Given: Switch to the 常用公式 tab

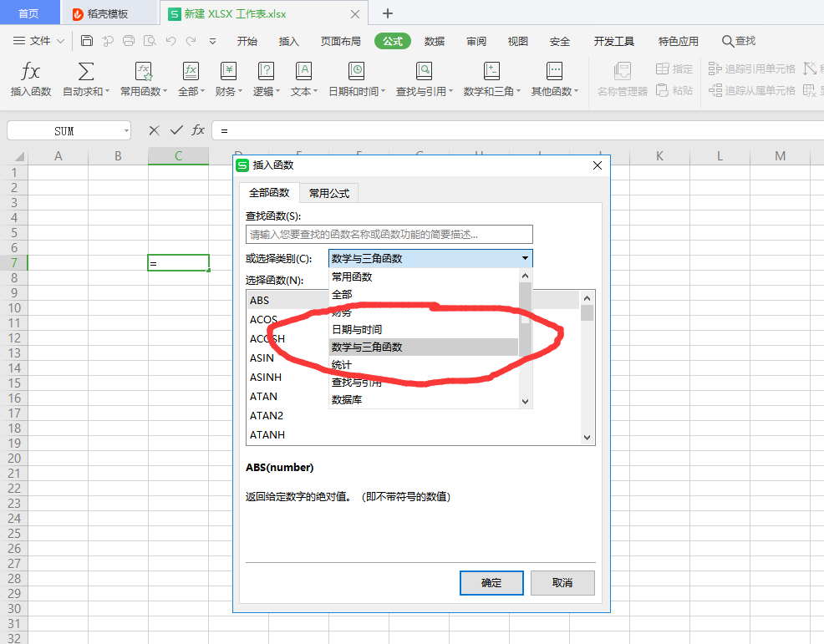Looking at the screenshot, I should click(328, 193).
